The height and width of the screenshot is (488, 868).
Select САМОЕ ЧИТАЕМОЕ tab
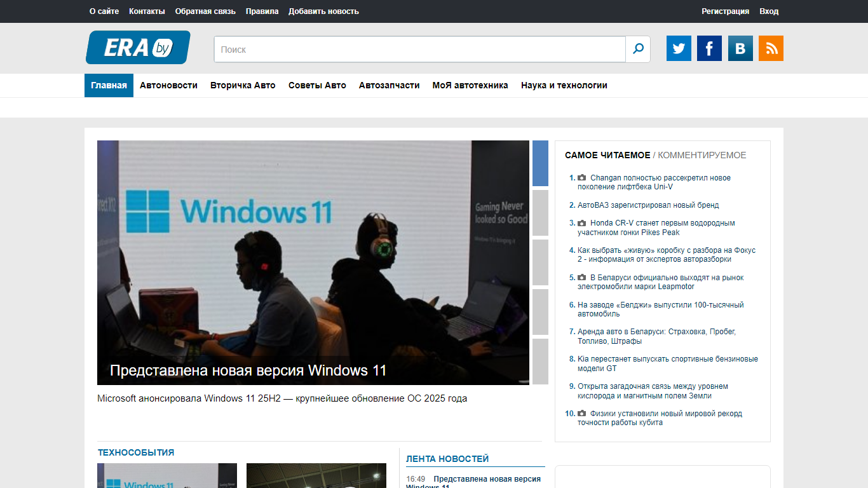click(607, 155)
